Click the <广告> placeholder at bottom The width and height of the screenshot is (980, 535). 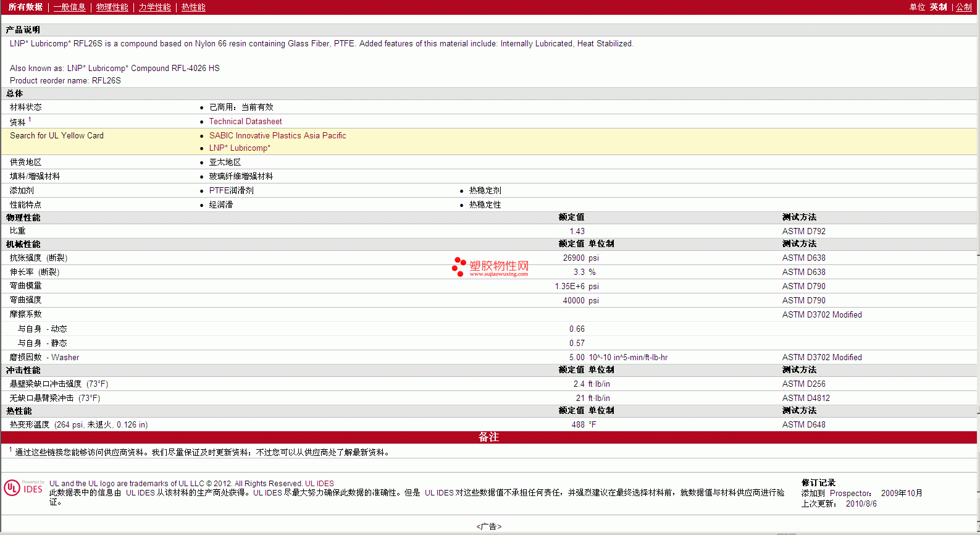488,527
